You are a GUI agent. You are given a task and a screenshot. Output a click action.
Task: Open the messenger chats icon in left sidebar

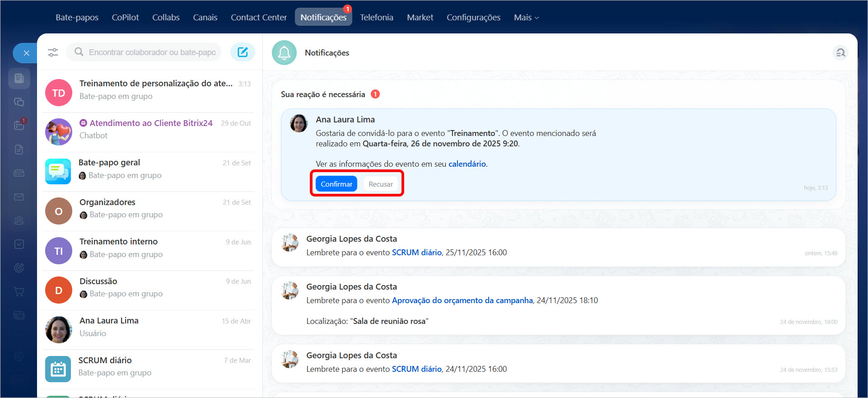point(19,102)
